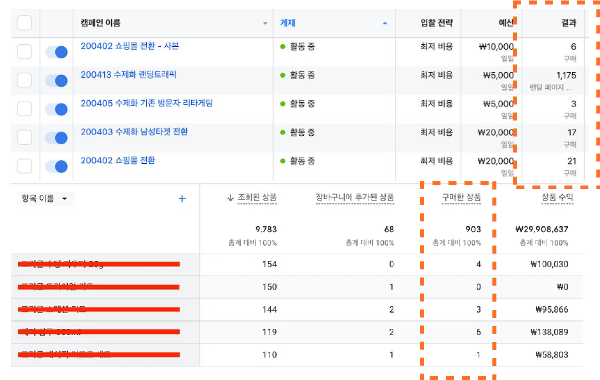Click revenue cell ₩58,803
Viewport: 600px width, 380px height.
(x=552, y=355)
